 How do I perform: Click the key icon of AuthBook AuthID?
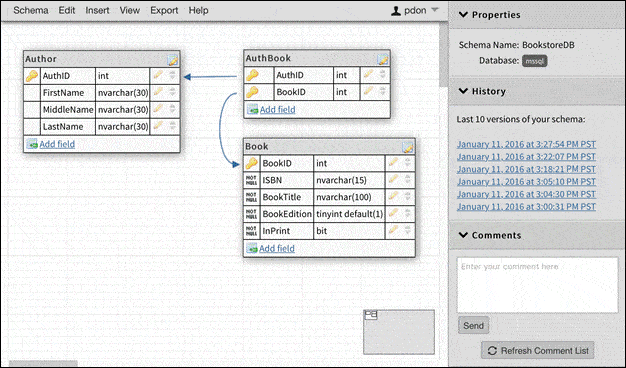click(252, 75)
